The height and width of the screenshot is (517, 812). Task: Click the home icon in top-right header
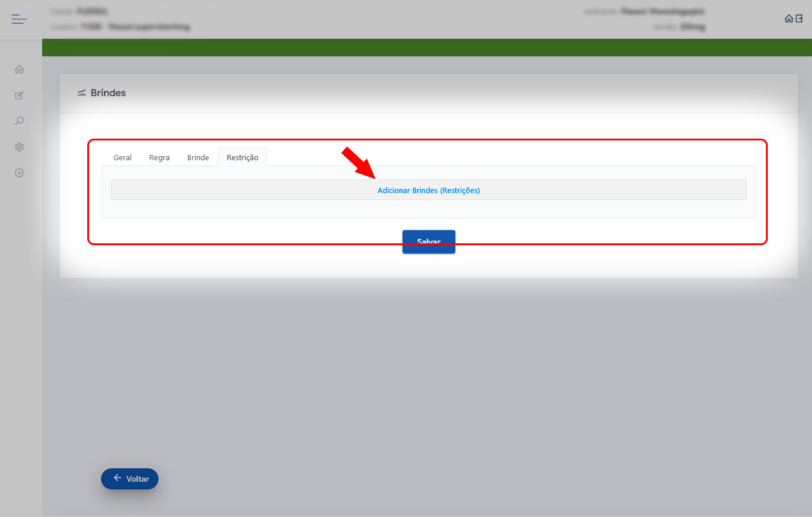[x=788, y=19]
